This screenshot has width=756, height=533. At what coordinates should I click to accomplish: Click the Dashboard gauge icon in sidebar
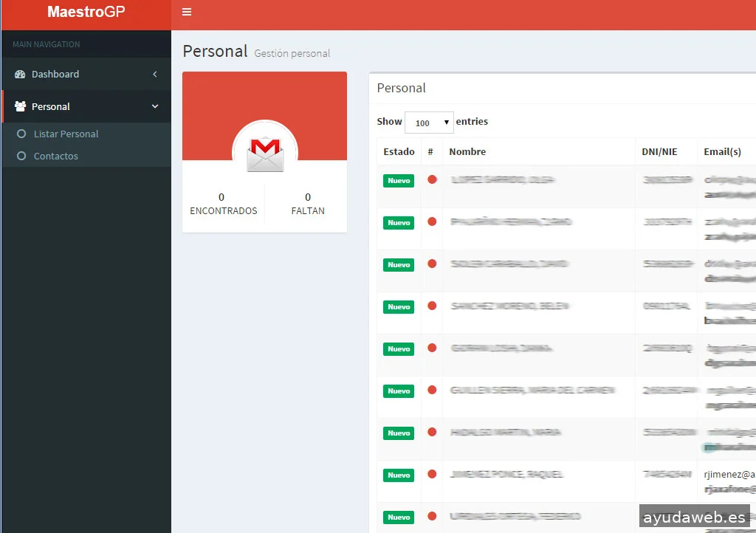[20, 75]
